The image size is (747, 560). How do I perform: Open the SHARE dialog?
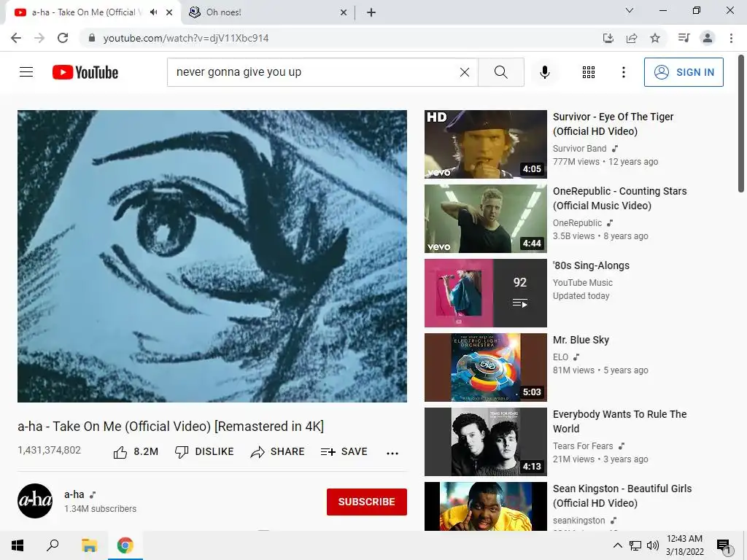point(277,451)
